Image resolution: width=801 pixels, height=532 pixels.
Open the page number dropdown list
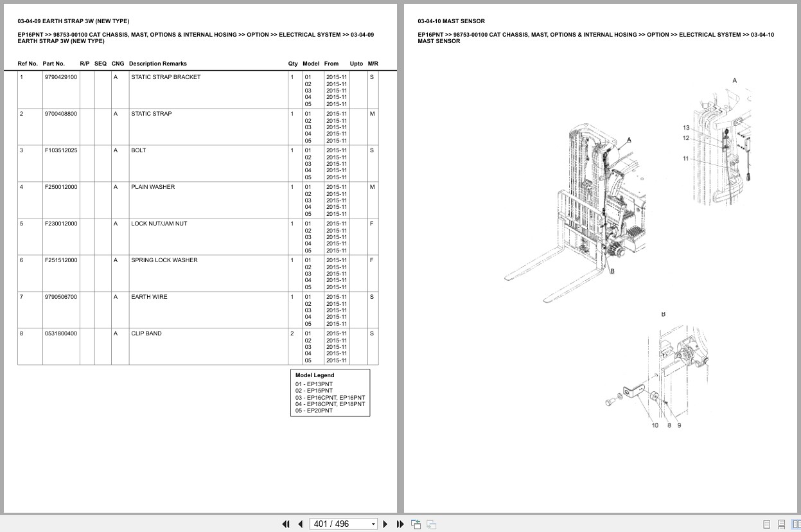tap(375, 524)
